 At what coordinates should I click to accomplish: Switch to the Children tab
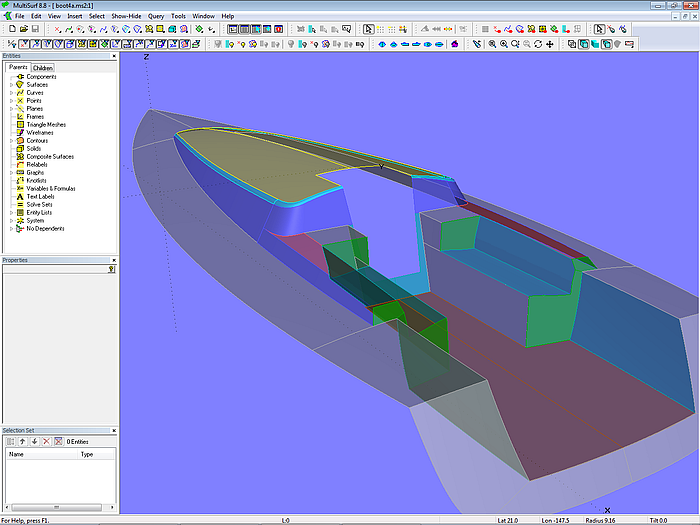tap(43, 68)
